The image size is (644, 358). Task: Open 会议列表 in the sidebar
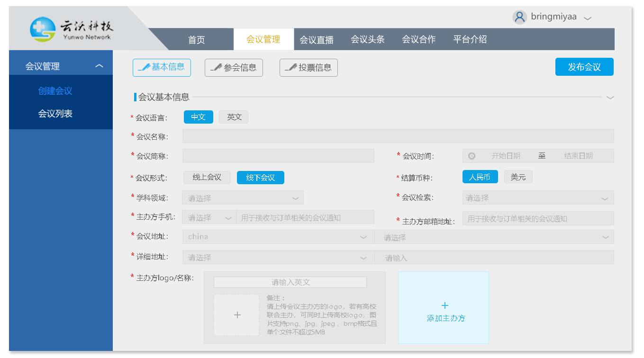(55, 114)
